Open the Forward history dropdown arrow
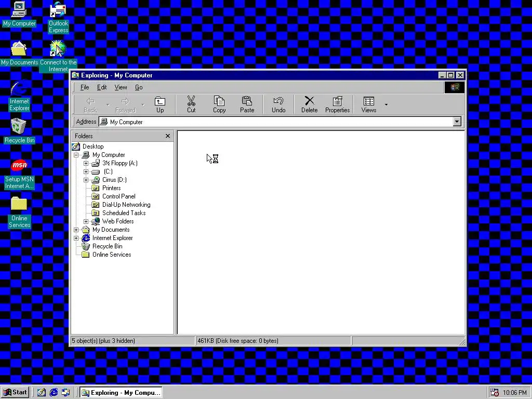Viewport: 532px width, 399px height. point(143,104)
